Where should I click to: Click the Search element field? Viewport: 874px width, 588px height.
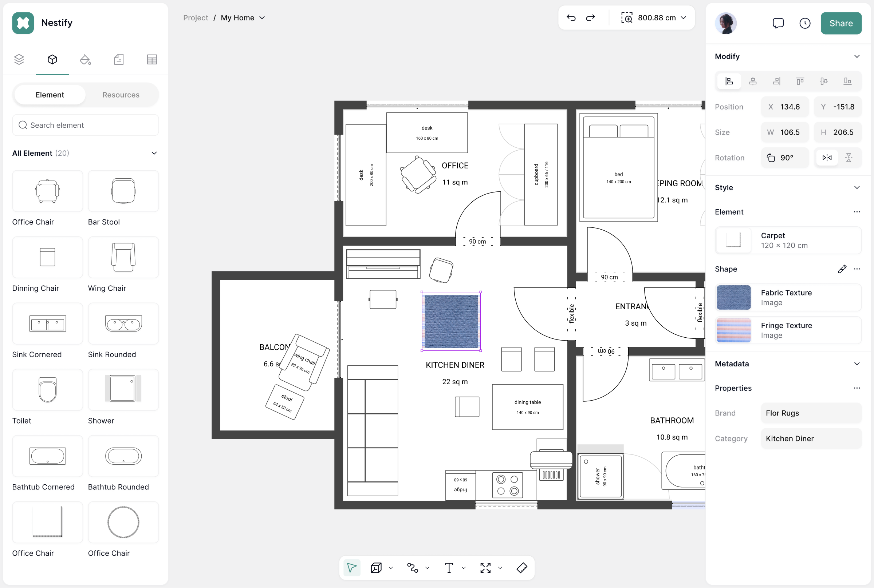click(x=86, y=125)
